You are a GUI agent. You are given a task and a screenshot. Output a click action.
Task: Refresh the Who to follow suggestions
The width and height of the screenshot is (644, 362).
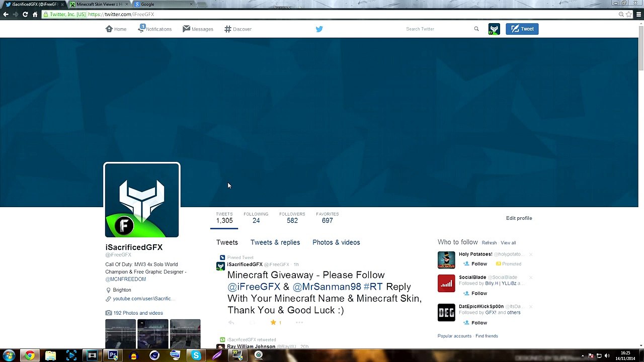point(489,243)
